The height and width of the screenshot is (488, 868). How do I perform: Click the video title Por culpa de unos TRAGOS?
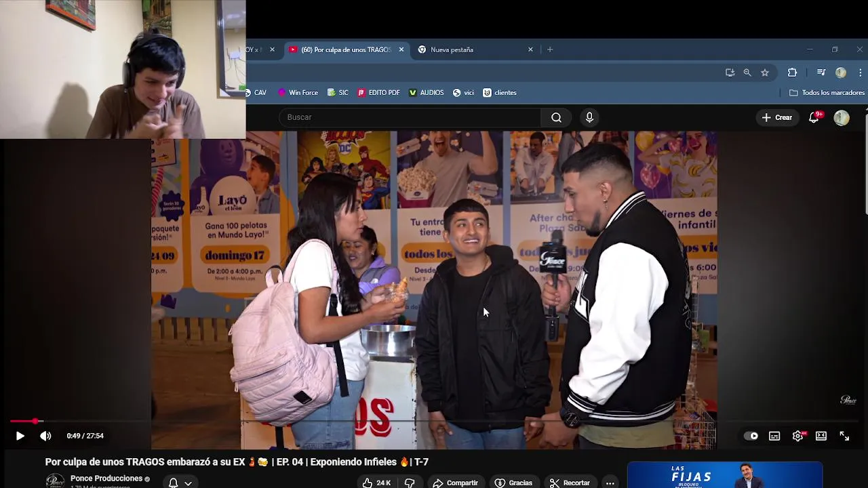[237, 462]
